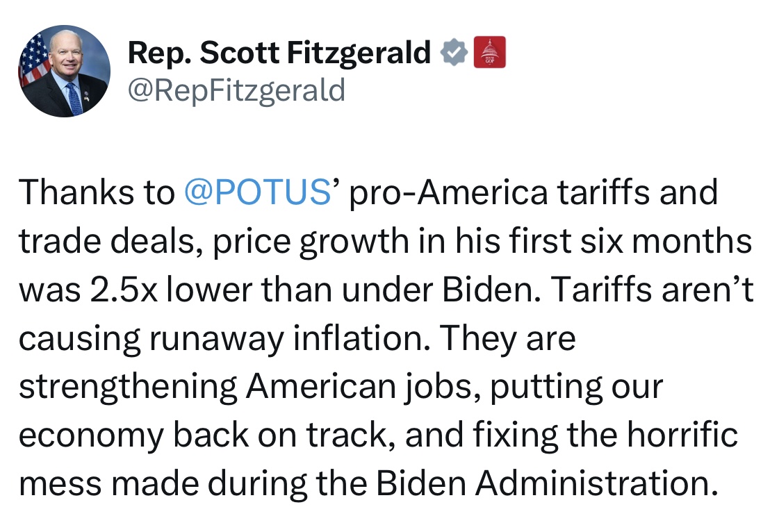Click the words "They are" in the tweet
770x532 pixels.
pos(508,338)
